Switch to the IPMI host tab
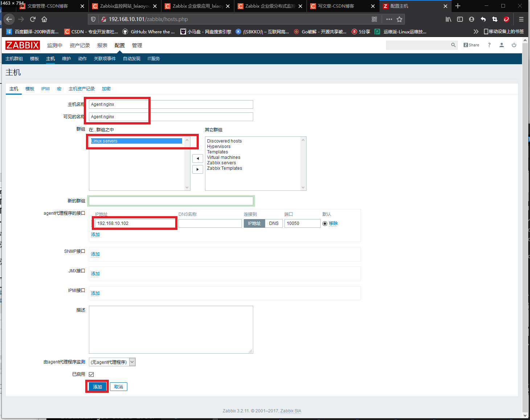This screenshot has height=420, width=530. tap(45, 89)
